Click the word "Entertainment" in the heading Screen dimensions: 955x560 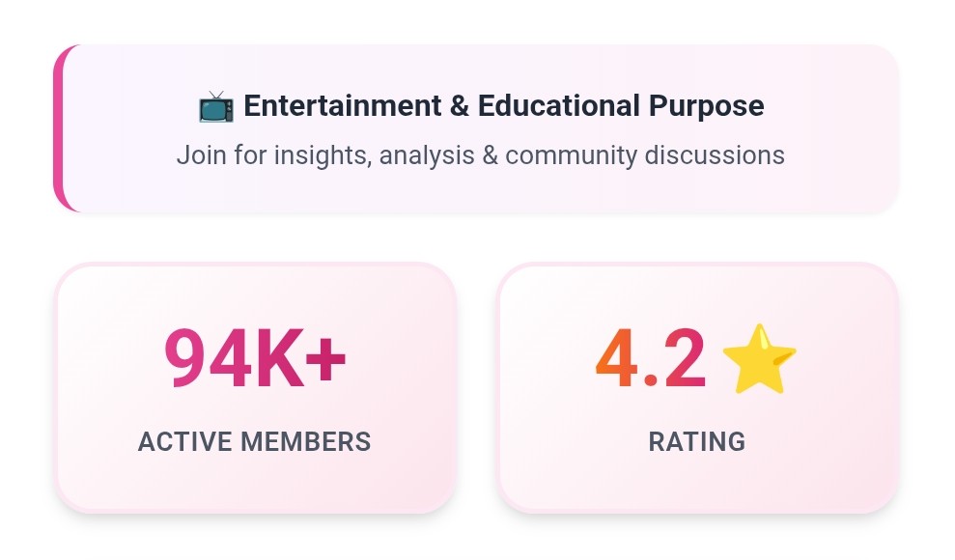343,106
